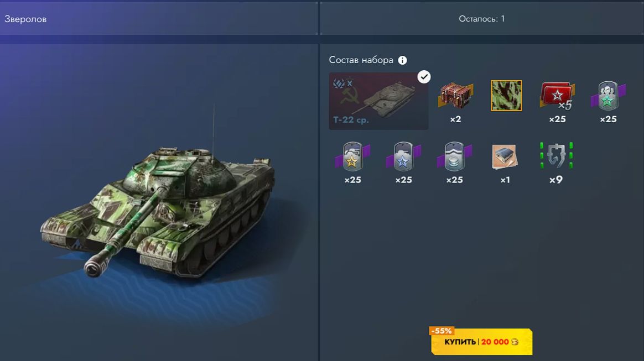Screen dimensions: 644x361
Task: Click the -55% discount badge
Action: pyautogui.click(x=442, y=331)
